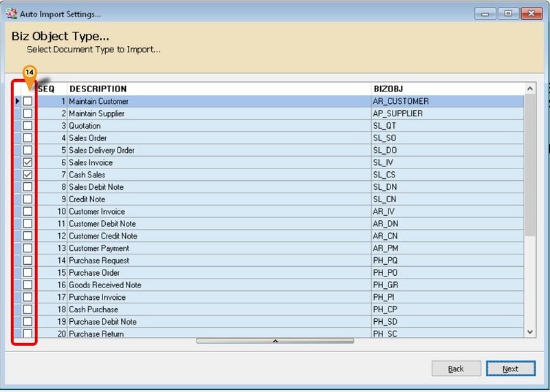Tick the Purchase Order checkbox
The width and height of the screenshot is (550, 392).
(28, 273)
